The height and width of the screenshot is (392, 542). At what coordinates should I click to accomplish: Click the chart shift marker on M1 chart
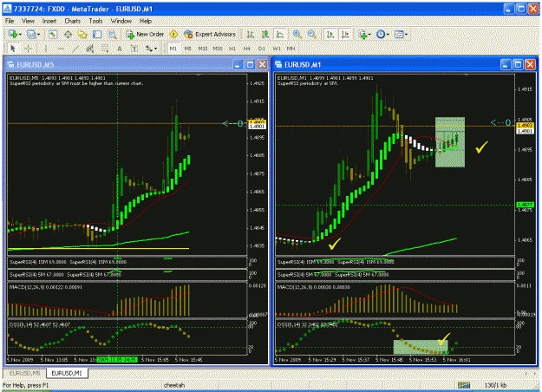(467, 75)
